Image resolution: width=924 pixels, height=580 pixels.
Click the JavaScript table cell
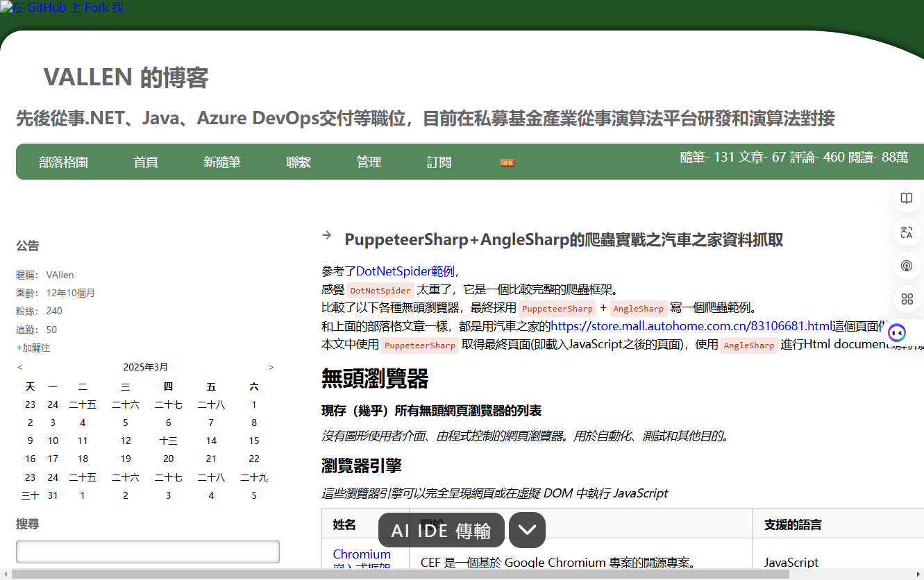tap(791, 562)
